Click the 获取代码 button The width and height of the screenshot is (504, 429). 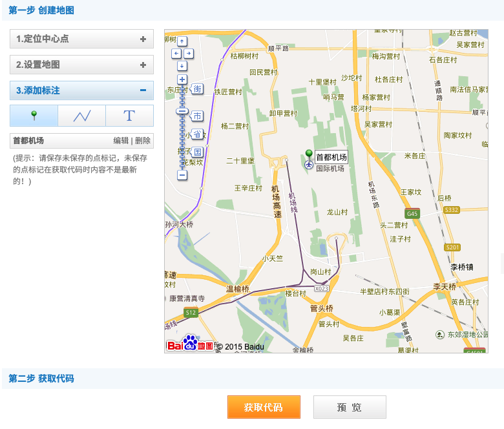[x=264, y=407]
